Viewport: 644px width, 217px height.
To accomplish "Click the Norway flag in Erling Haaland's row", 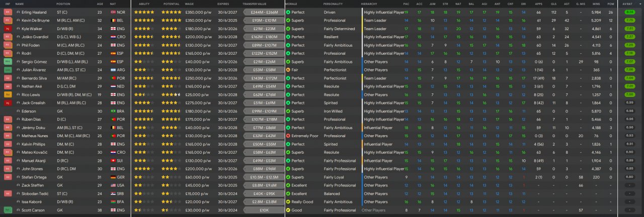I will click(113, 12).
